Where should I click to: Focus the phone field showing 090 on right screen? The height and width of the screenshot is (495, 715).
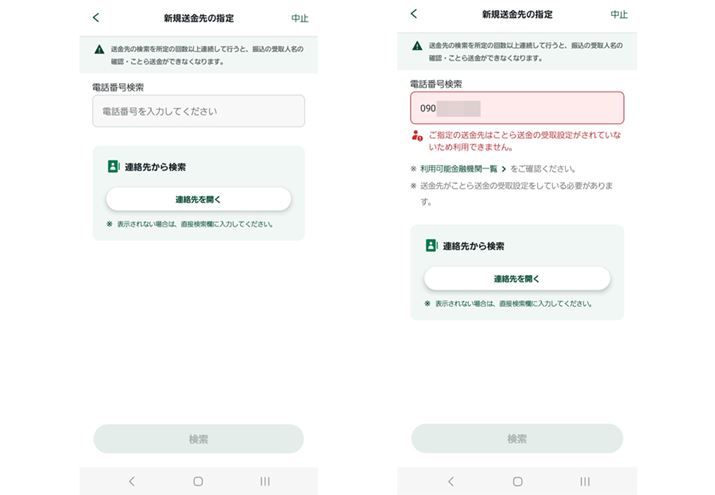[x=517, y=108]
